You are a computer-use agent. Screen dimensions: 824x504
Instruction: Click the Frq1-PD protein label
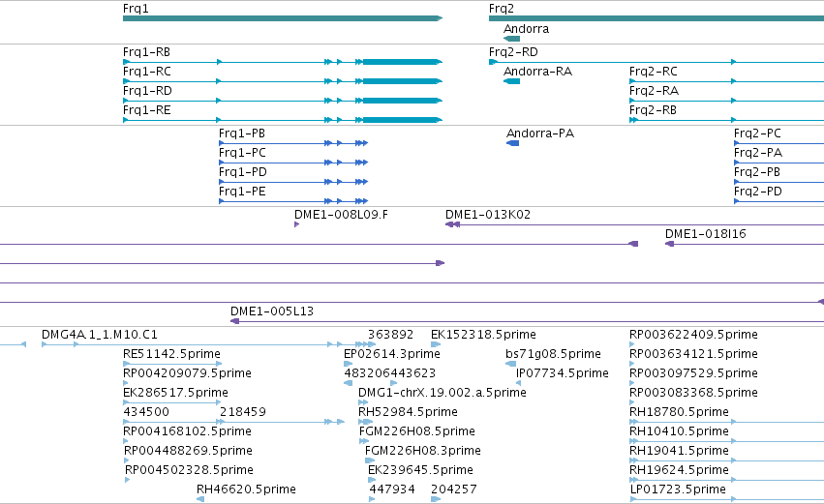point(243,172)
